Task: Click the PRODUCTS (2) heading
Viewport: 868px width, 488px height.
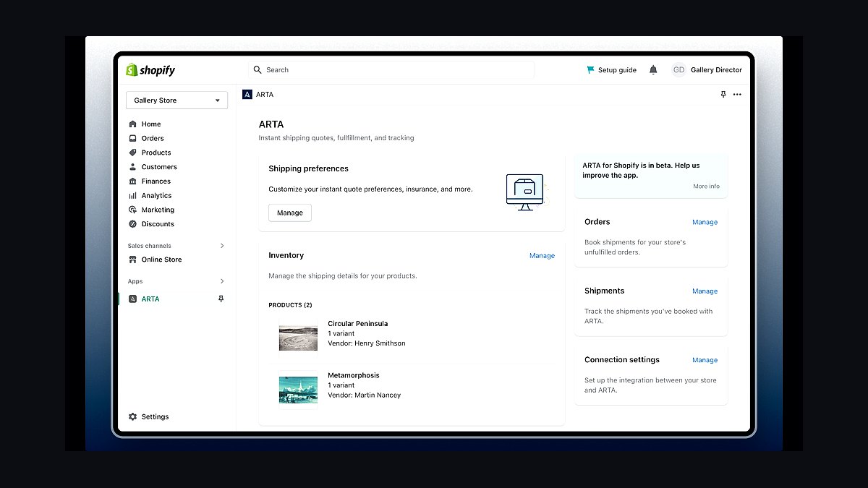Action: pos(290,305)
